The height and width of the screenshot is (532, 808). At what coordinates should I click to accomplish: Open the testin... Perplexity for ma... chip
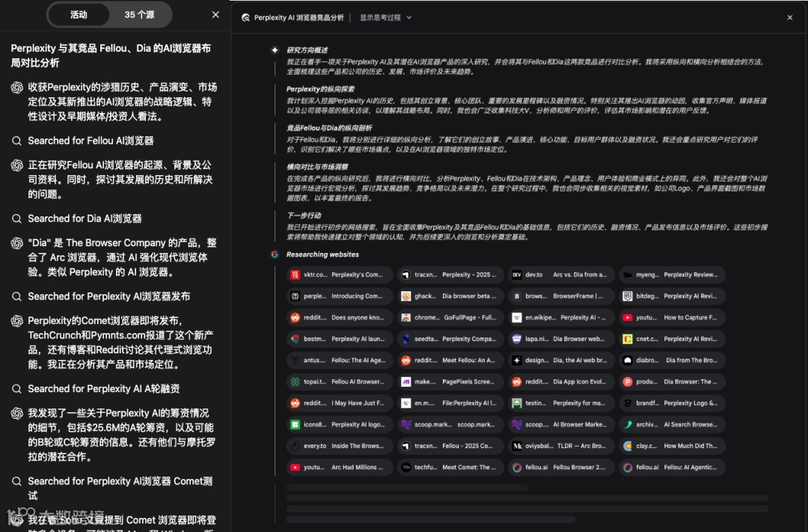561,403
